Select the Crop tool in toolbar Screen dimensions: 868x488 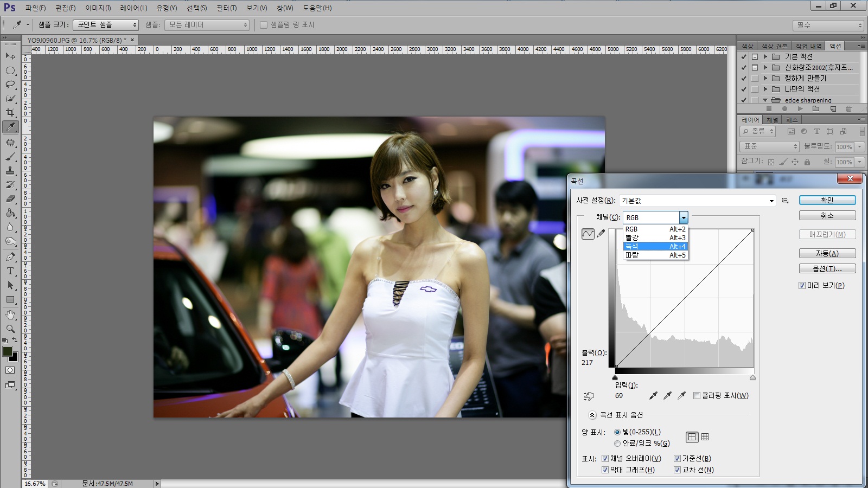click(10, 113)
